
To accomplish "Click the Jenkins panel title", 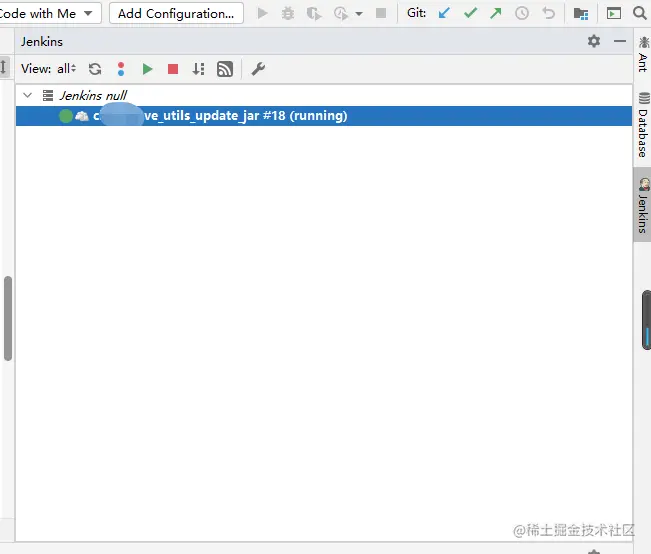I will click(x=42, y=42).
